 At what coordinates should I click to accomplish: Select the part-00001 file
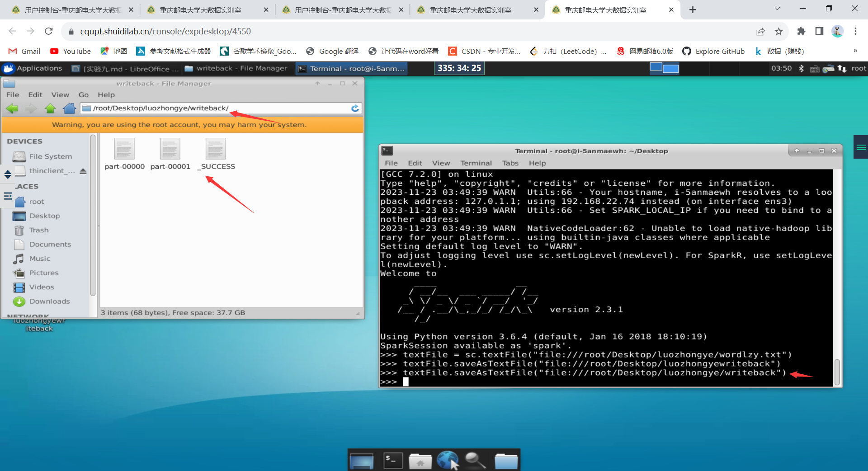pos(170,154)
